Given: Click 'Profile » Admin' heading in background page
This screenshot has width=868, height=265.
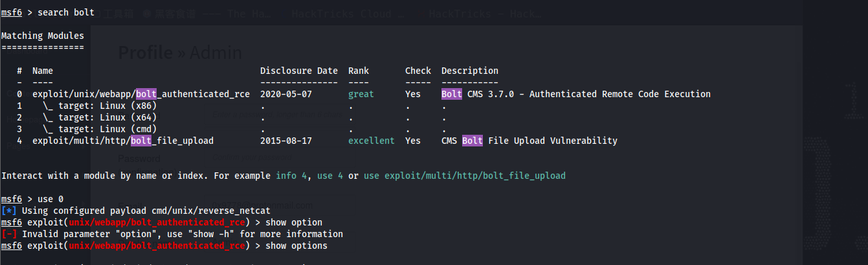Looking at the screenshot, I should [180, 53].
